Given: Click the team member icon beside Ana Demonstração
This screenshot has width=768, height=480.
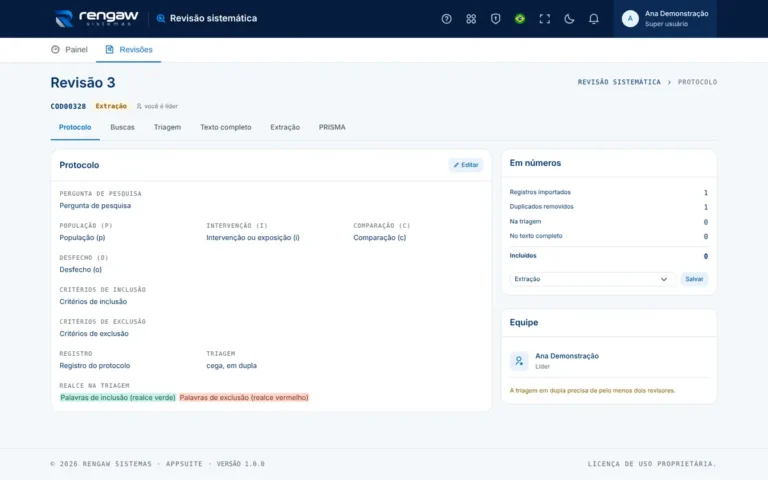Looking at the screenshot, I should tap(519, 361).
